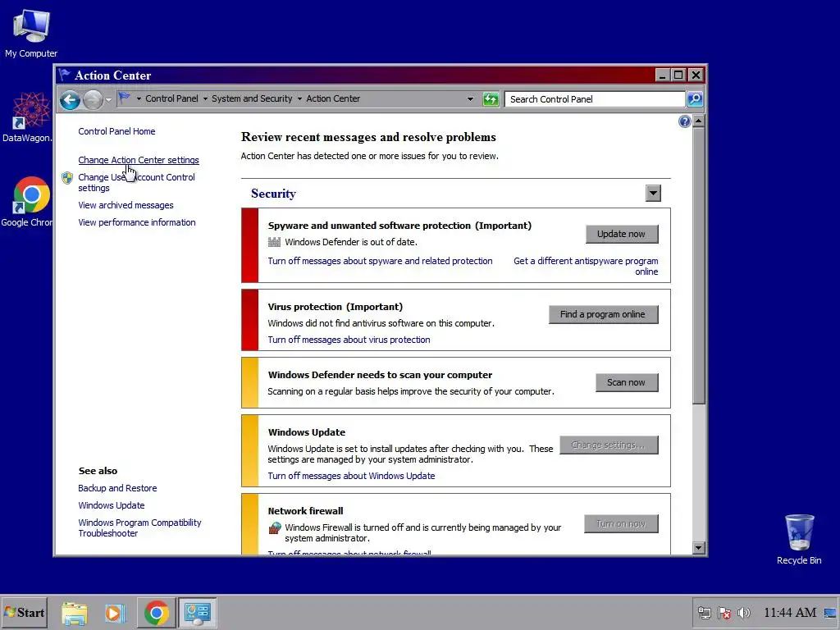840x630 pixels.
Task: Open Change User Account Control settings
Action: pyautogui.click(x=137, y=183)
